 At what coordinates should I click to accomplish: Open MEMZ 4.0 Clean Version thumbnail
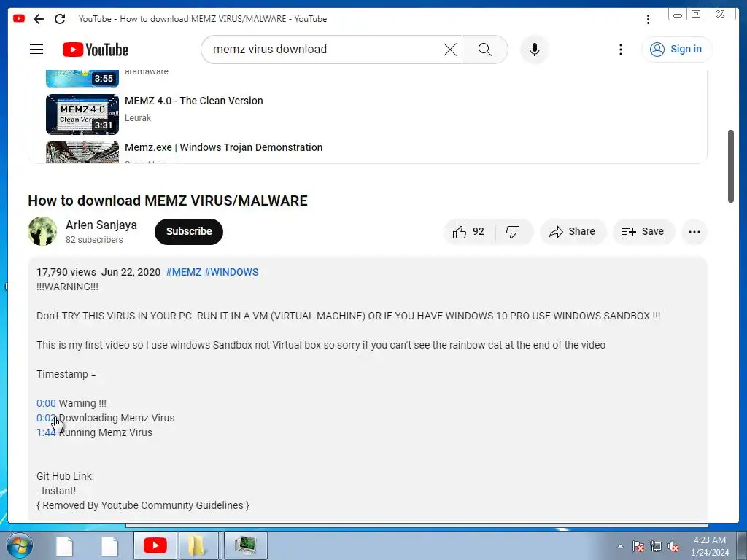[x=82, y=114]
